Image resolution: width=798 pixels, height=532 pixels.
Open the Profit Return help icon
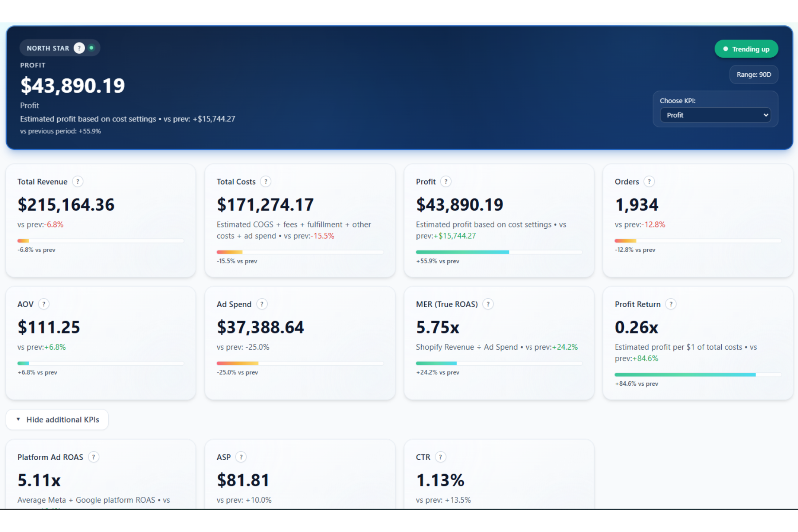pyautogui.click(x=671, y=304)
